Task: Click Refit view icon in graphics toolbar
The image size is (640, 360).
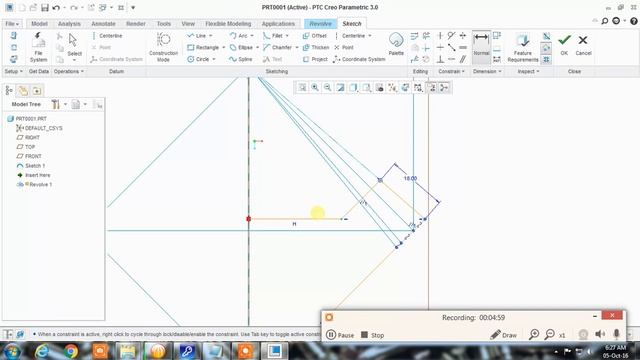Action: [302, 87]
